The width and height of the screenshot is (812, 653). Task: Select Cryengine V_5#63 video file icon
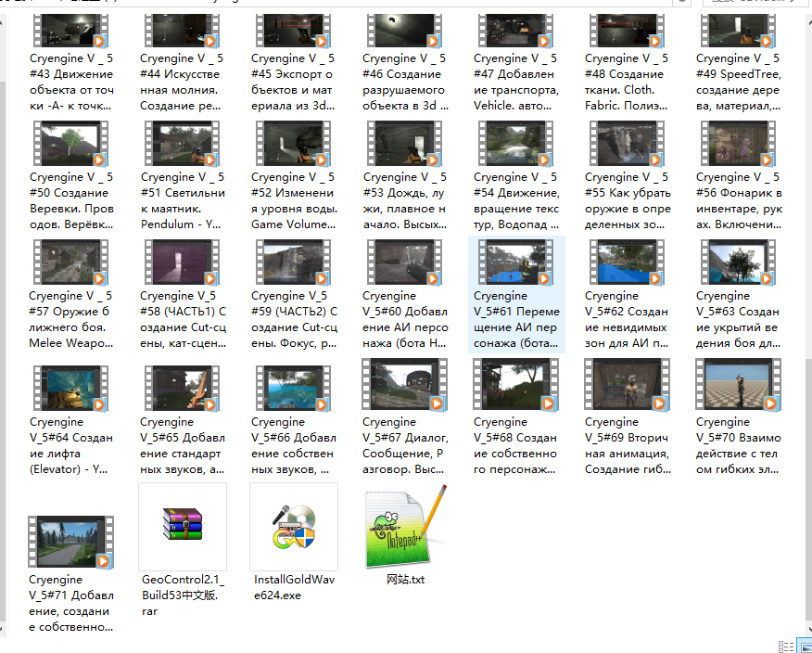coord(738,262)
